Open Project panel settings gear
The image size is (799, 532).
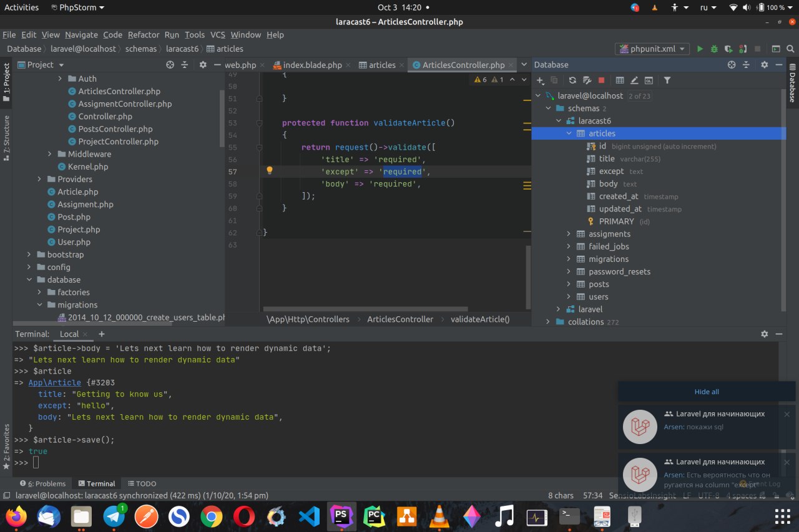coord(203,65)
